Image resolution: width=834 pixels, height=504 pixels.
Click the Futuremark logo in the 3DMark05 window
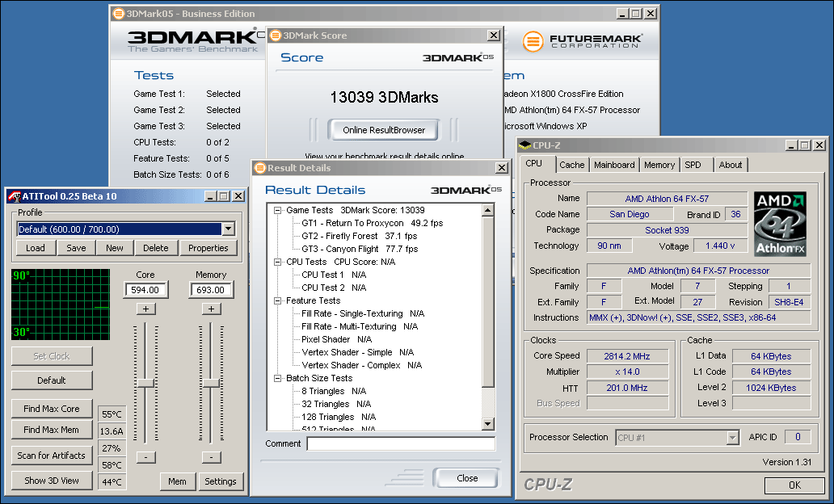pos(582,41)
